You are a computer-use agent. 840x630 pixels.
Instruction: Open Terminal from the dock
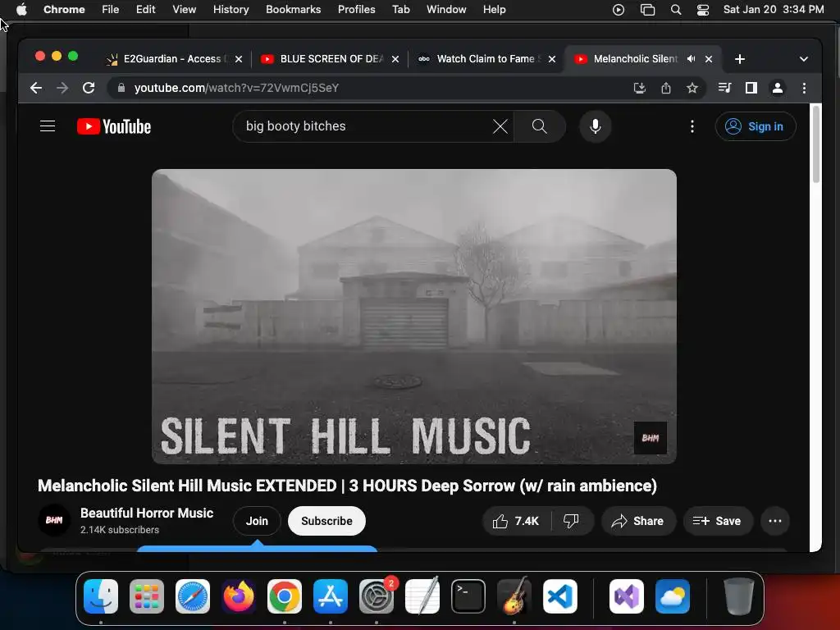468,596
